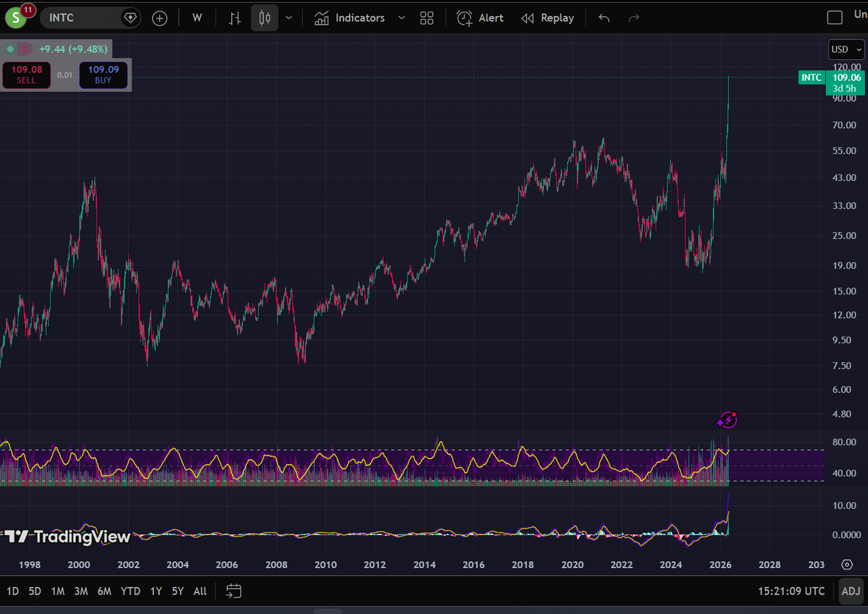Open the user profile avatar menu
Viewport: 868px width, 614px height.
tap(16, 18)
